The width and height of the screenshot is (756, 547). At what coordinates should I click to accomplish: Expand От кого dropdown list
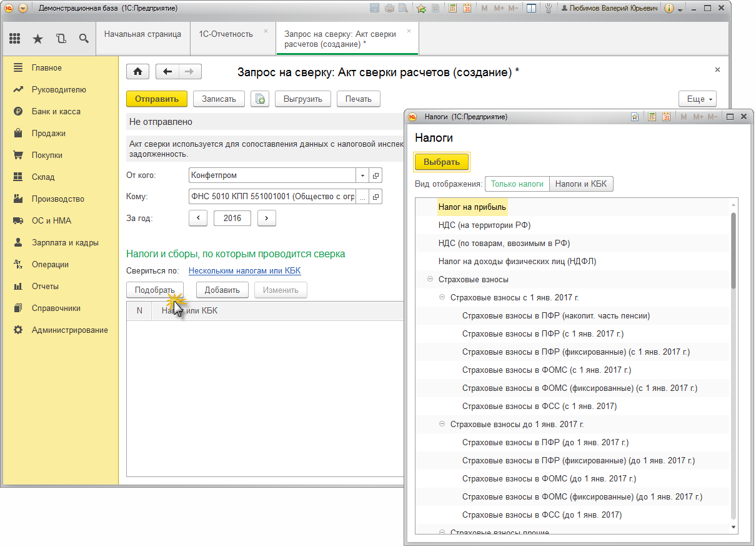[x=363, y=175]
